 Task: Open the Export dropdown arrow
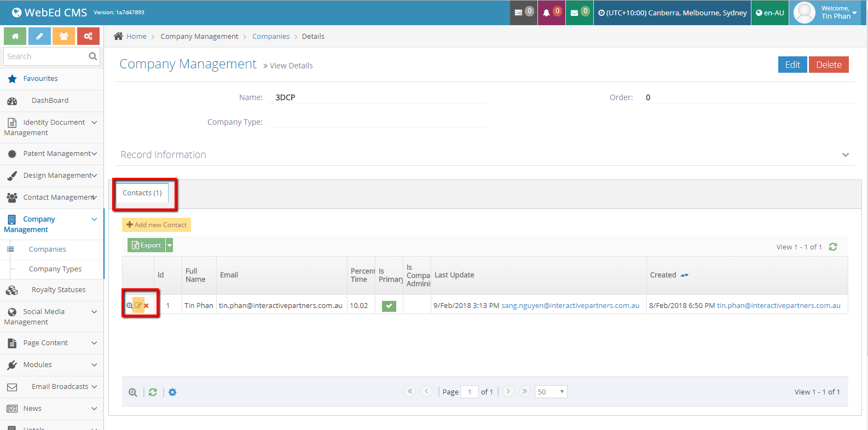point(170,246)
